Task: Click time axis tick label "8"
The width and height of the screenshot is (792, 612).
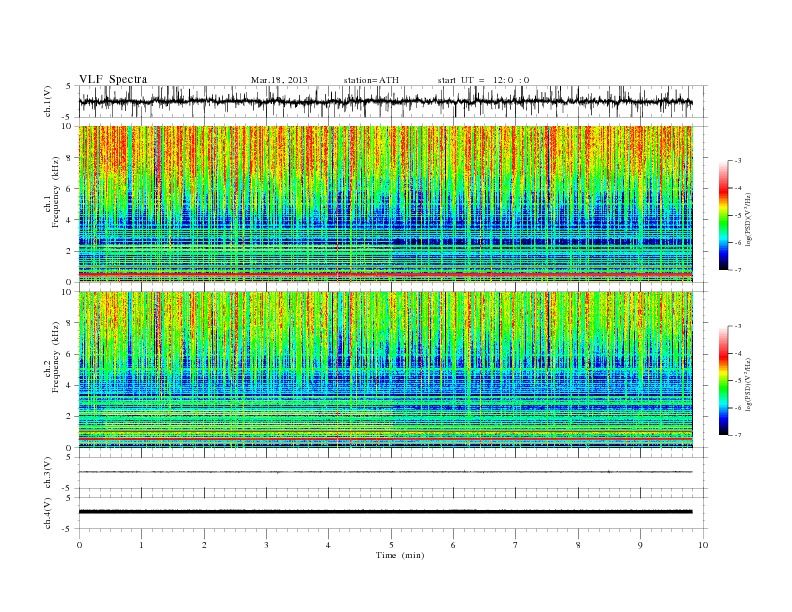Action: 578,545
